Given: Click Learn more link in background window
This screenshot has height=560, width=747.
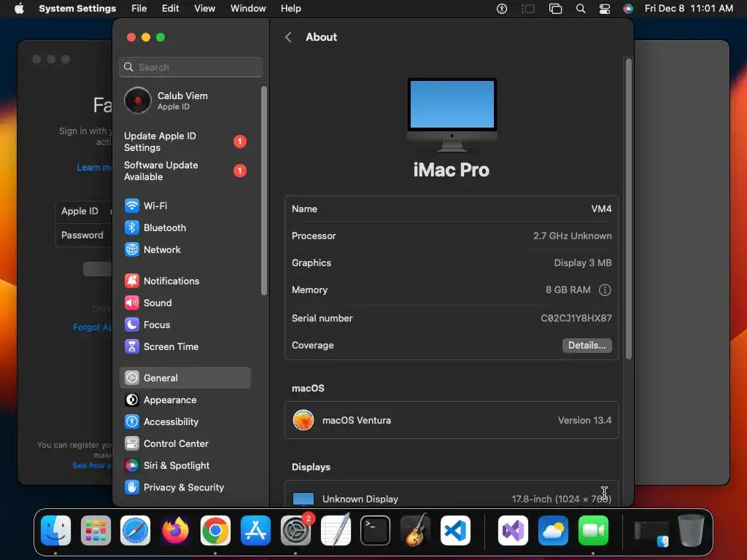Looking at the screenshot, I should (94, 168).
